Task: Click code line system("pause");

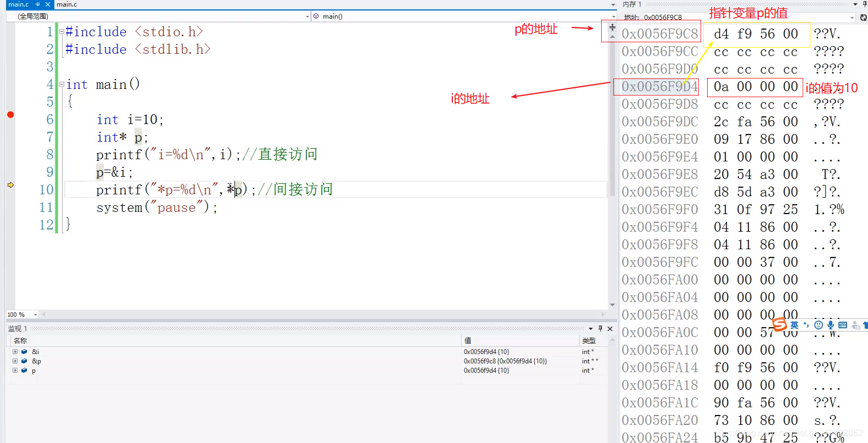Action: 157,208
